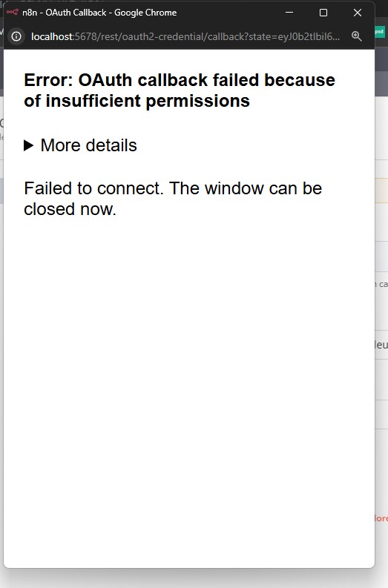Open the site information icon beside localhost
Screen dimensions: 388x588
coord(16,36)
